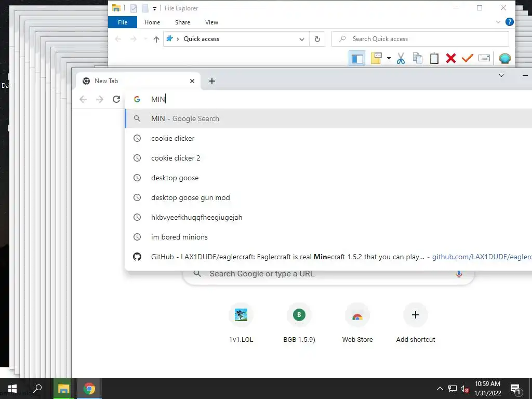The height and width of the screenshot is (399, 532).
Task: Click the File Explorer back arrow
Action: 118,39
